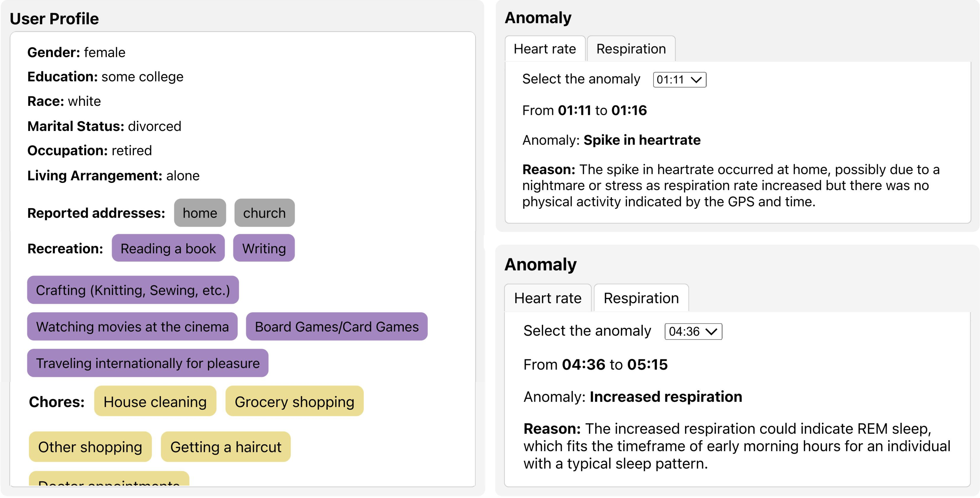Open Heart rate tab in bottom Anomaly panel
This screenshot has height=498, width=980.
[547, 298]
